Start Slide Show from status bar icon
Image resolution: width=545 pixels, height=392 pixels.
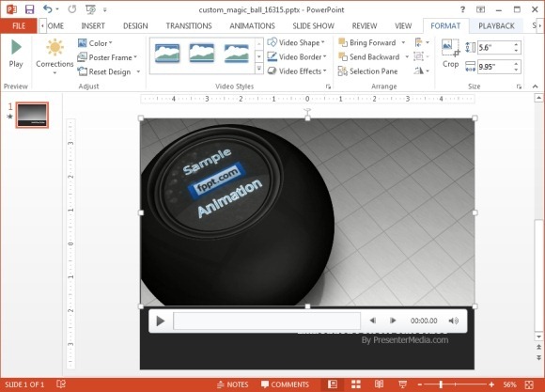pos(402,384)
